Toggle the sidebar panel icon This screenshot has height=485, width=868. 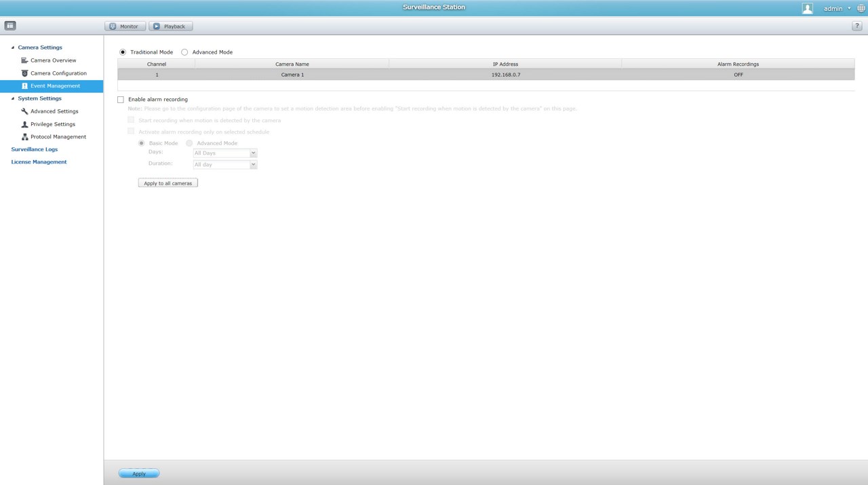tap(10, 26)
